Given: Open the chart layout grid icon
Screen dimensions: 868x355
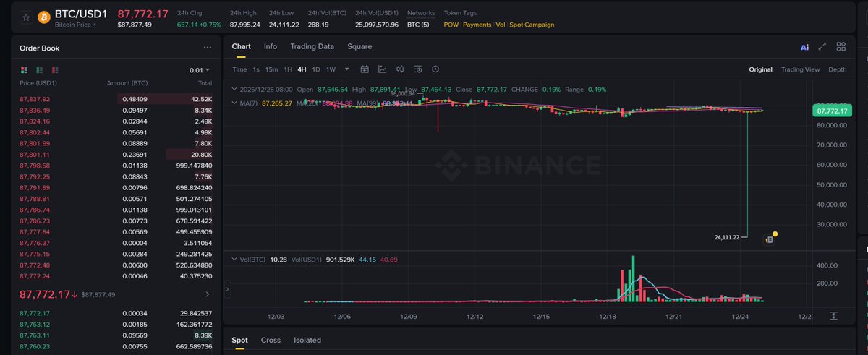Looking at the screenshot, I should coord(841,47).
